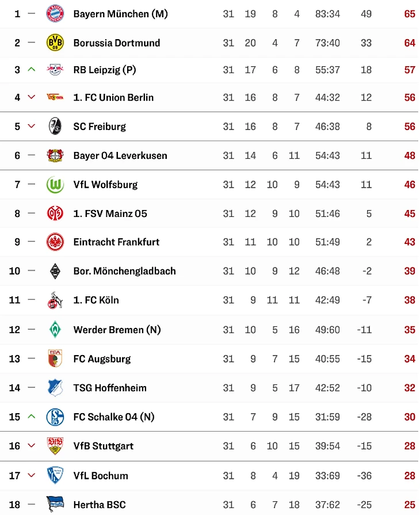Click the SC Freiburg crest icon
Screen dimensions: 420x515
pos(55,126)
